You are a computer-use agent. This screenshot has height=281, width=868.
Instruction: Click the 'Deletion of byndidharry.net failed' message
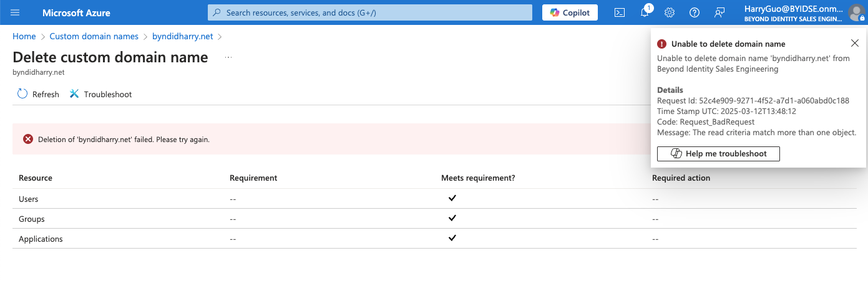point(124,139)
